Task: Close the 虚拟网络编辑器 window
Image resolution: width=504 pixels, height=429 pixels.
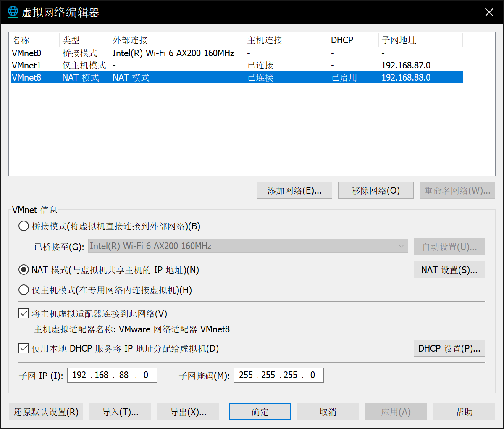Action: [489, 12]
